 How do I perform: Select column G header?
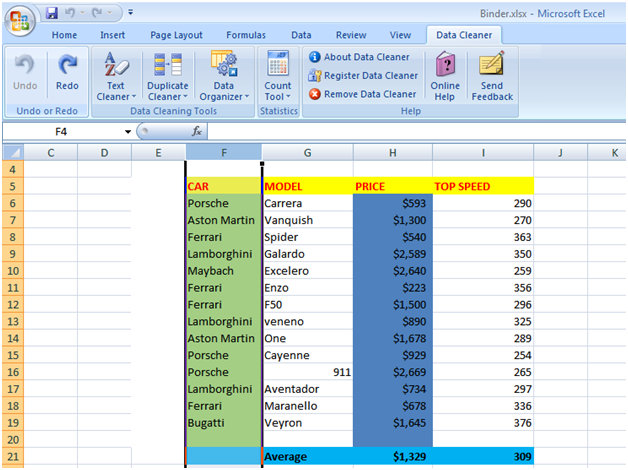tap(307, 153)
